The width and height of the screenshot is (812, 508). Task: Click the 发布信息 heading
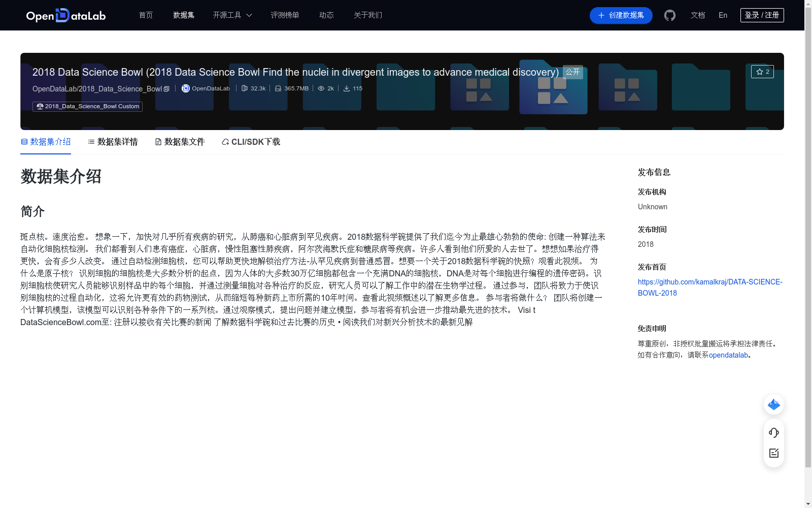(x=654, y=172)
